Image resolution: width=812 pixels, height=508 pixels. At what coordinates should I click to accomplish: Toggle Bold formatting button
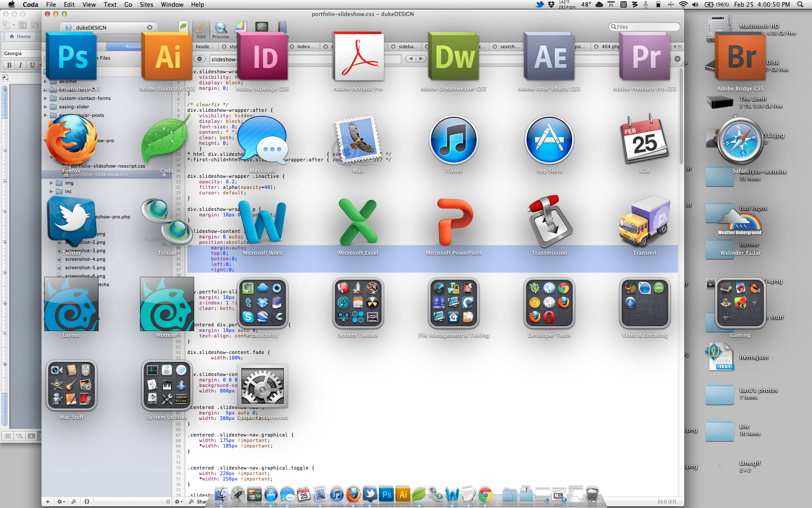point(9,65)
